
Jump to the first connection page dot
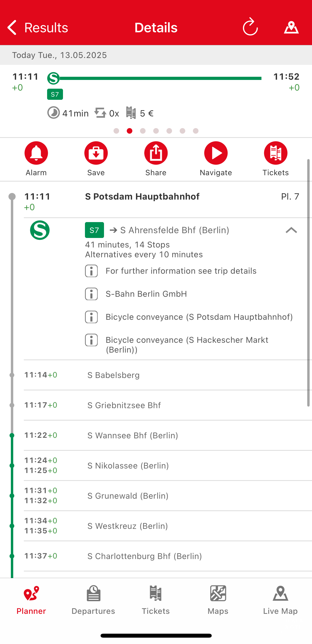point(116,131)
